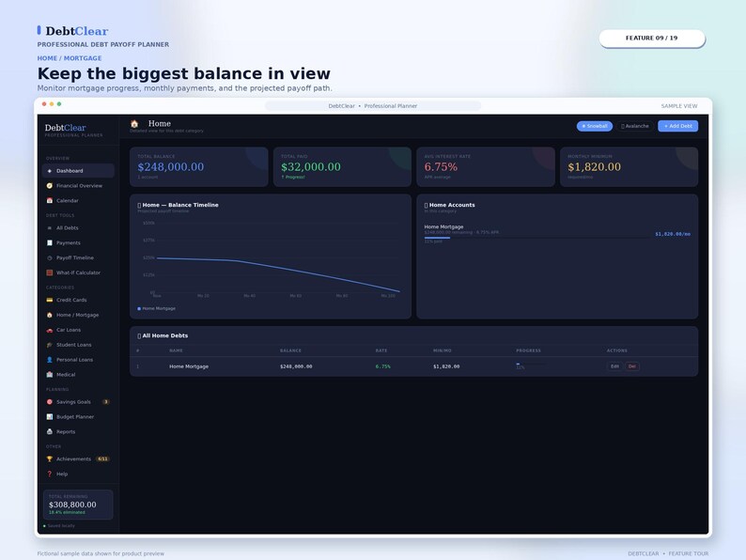Click the PROGRESS column header

[529, 350]
